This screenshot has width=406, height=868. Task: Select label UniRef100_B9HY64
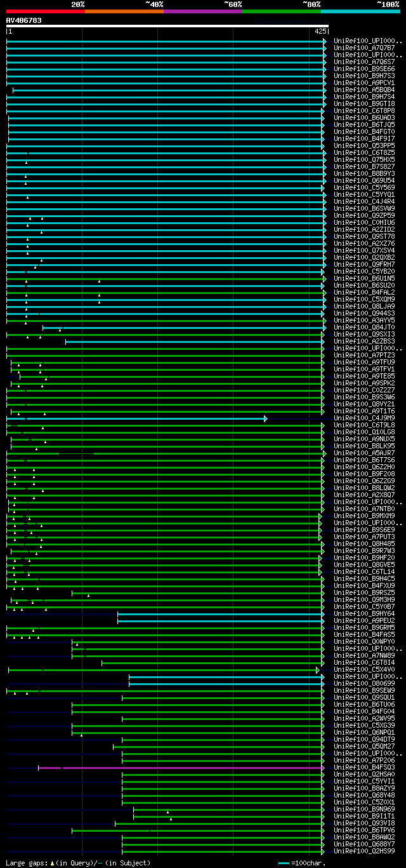(x=364, y=614)
